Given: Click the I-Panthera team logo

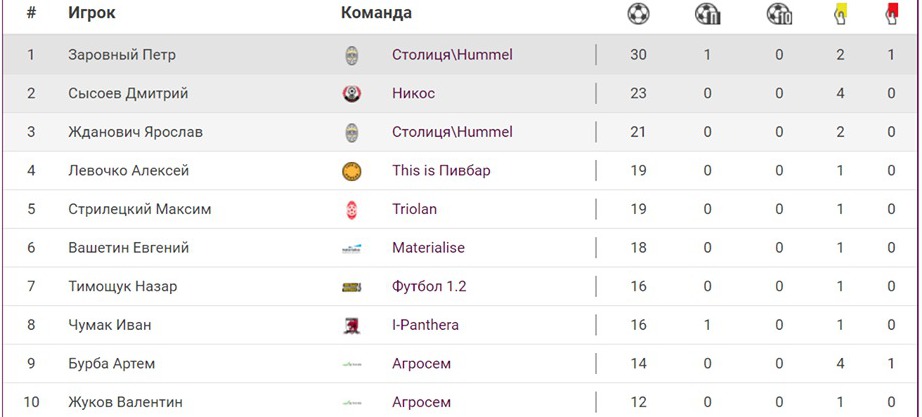Looking at the screenshot, I should (x=351, y=325).
